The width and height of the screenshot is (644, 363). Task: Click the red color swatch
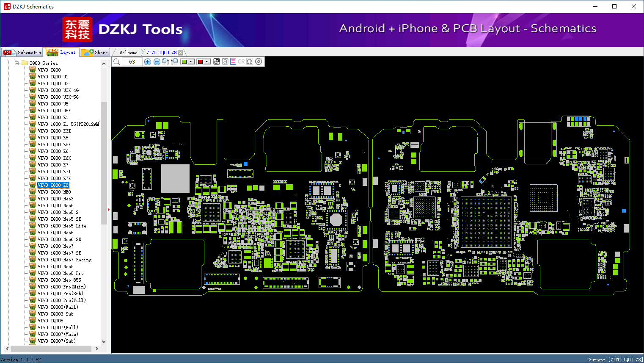[200, 62]
